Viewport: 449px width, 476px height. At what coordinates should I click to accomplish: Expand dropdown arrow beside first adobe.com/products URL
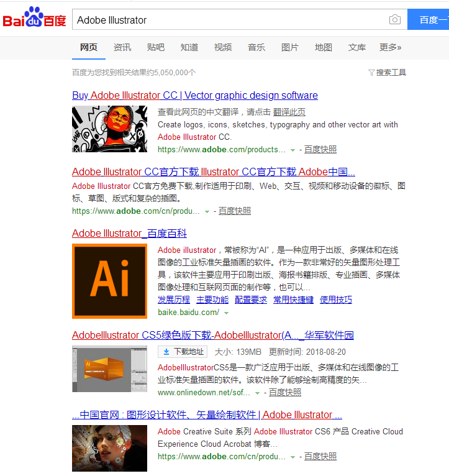tap(293, 150)
